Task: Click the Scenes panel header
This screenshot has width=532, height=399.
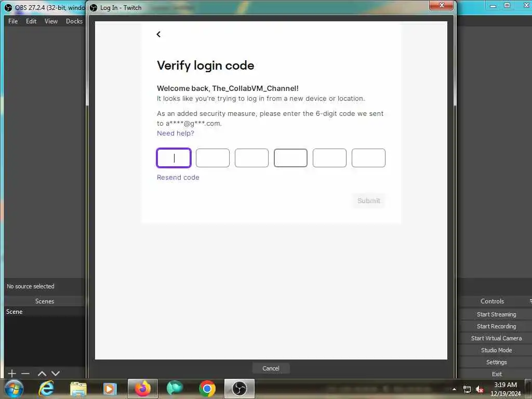Action: [x=45, y=301]
